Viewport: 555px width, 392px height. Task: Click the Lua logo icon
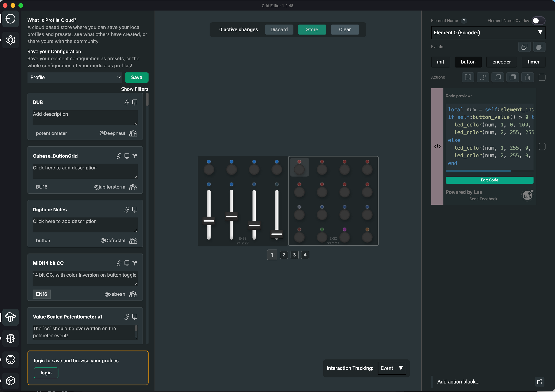[x=527, y=196]
